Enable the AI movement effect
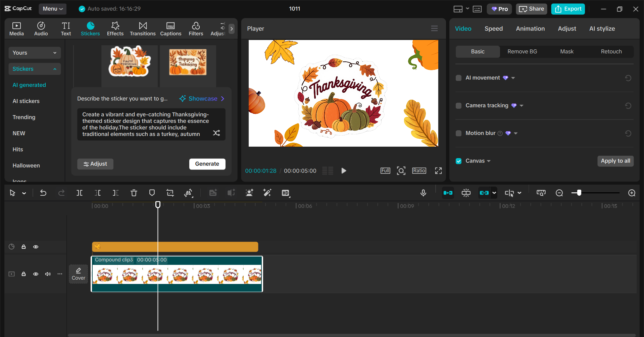The image size is (644, 337). [458, 78]
